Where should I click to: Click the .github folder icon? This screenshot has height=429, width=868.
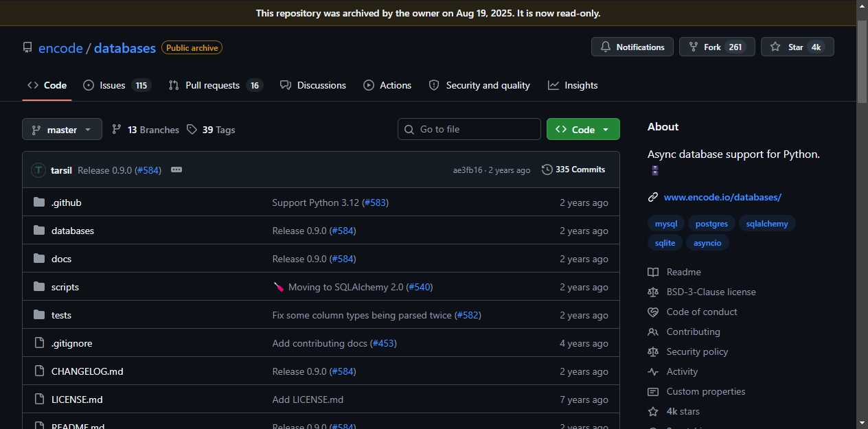39,202
